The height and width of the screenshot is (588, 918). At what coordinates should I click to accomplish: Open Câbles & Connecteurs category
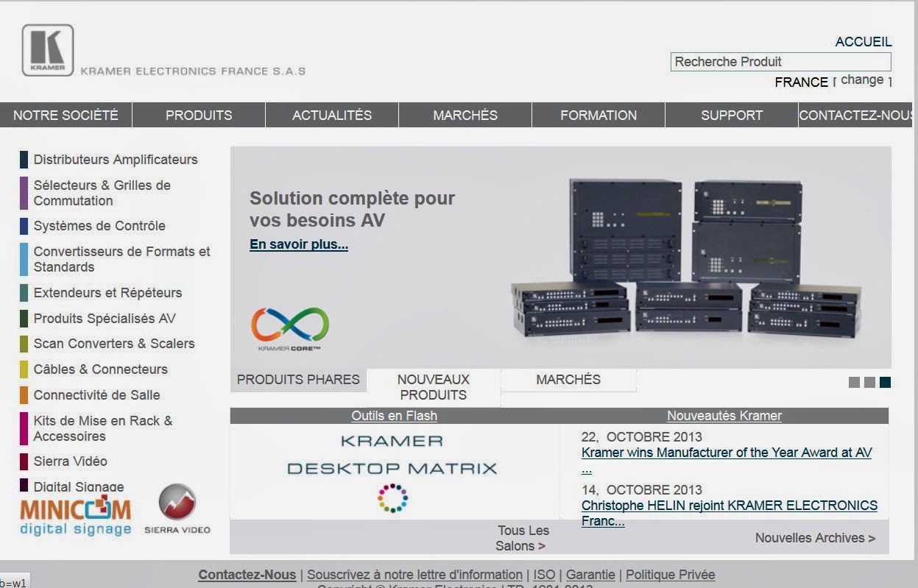point(100,369)
